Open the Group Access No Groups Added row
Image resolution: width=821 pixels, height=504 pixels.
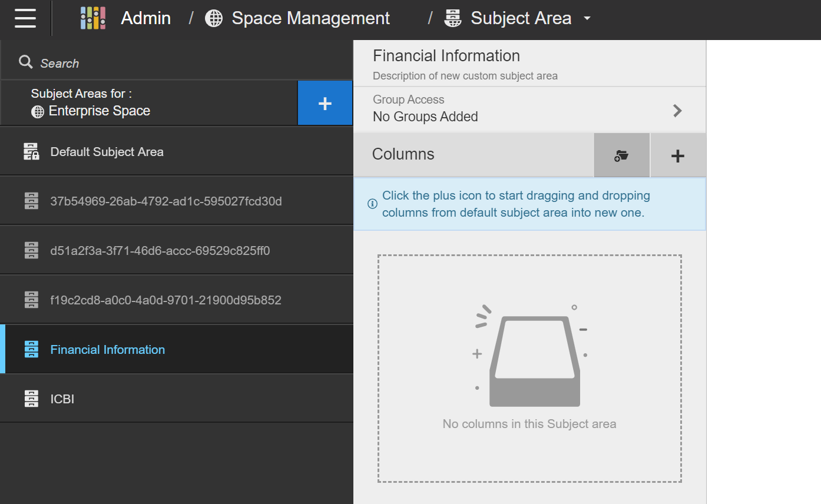pyautogui.click(x=529, y=109)
